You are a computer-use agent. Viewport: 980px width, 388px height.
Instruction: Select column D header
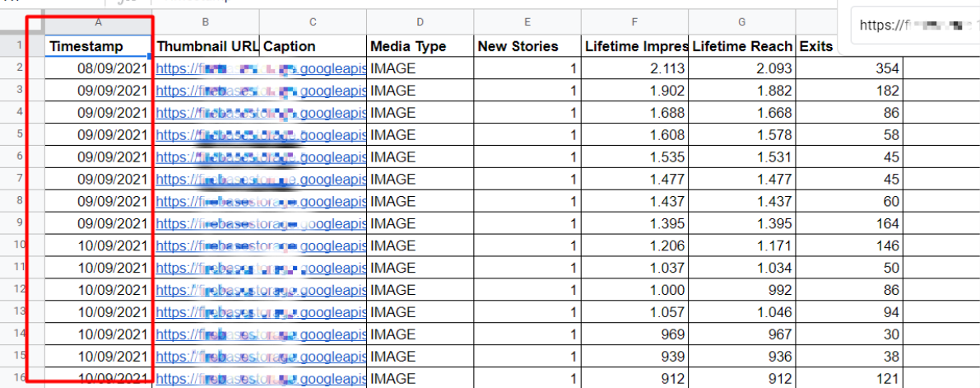[420, 22]
